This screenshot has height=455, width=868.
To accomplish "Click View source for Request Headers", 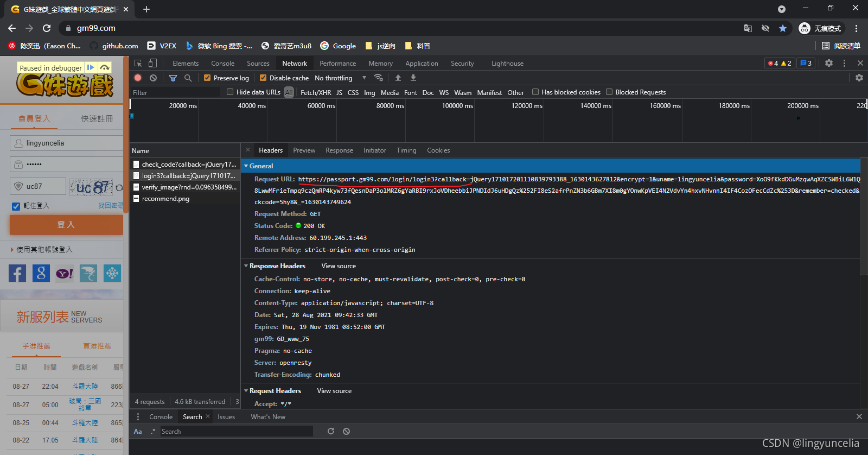I will (x=334, y=390).
